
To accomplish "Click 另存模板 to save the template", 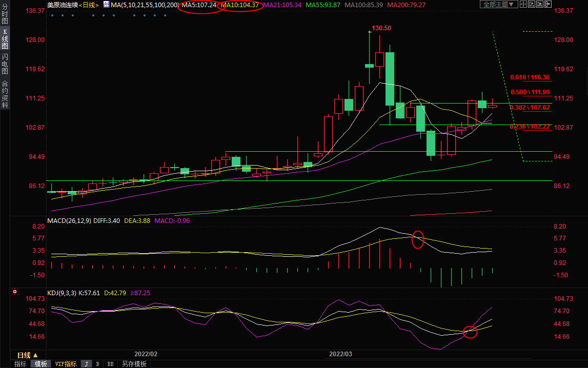I will [x=134, y=364].
